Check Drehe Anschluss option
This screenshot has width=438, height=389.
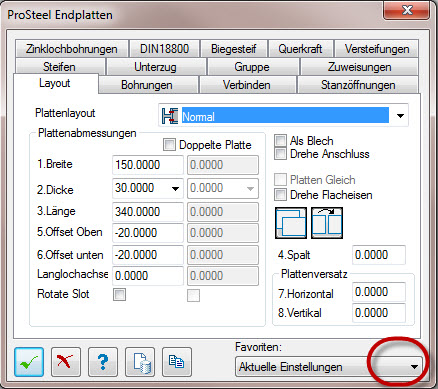[x=280, y=154]
